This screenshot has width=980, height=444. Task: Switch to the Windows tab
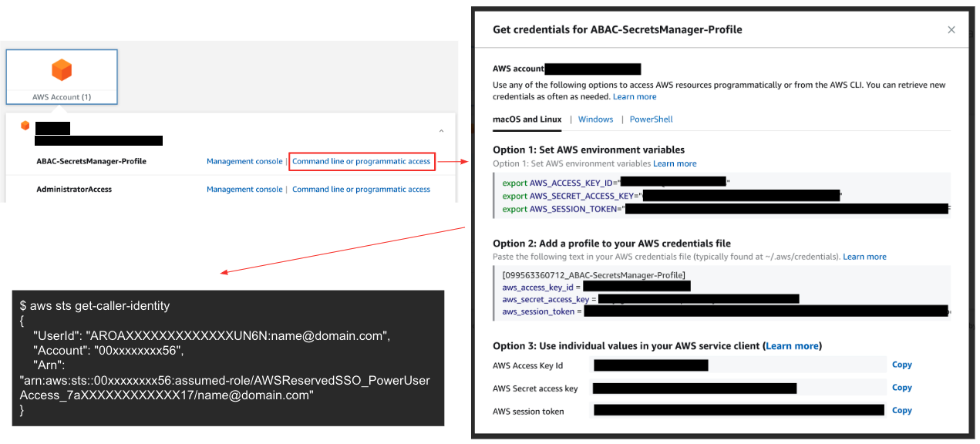click(595, 119)
